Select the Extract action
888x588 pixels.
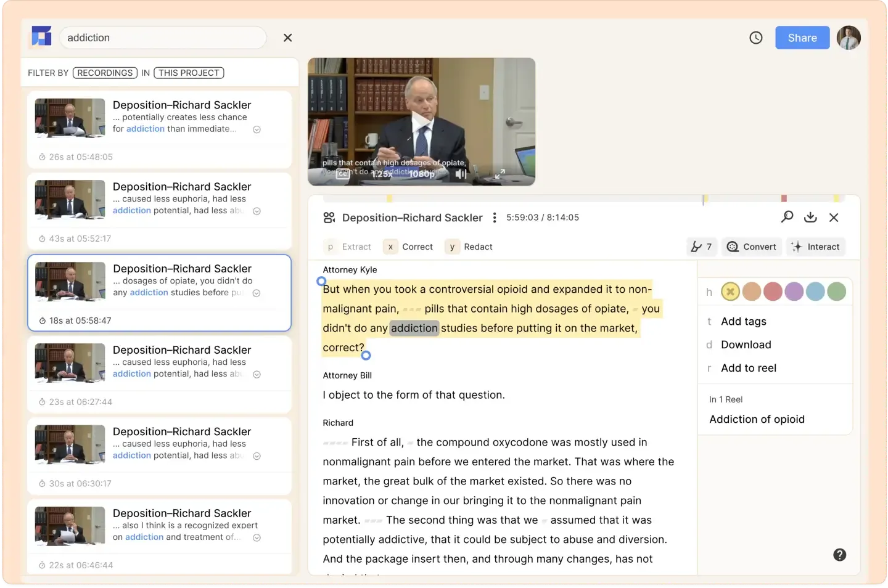(x=348, y=247)
